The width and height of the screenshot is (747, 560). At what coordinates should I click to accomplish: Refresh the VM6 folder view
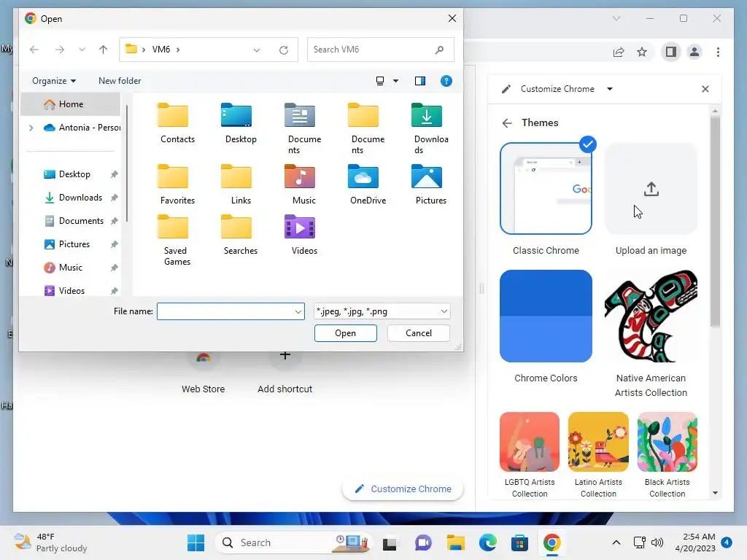[284, 50]
